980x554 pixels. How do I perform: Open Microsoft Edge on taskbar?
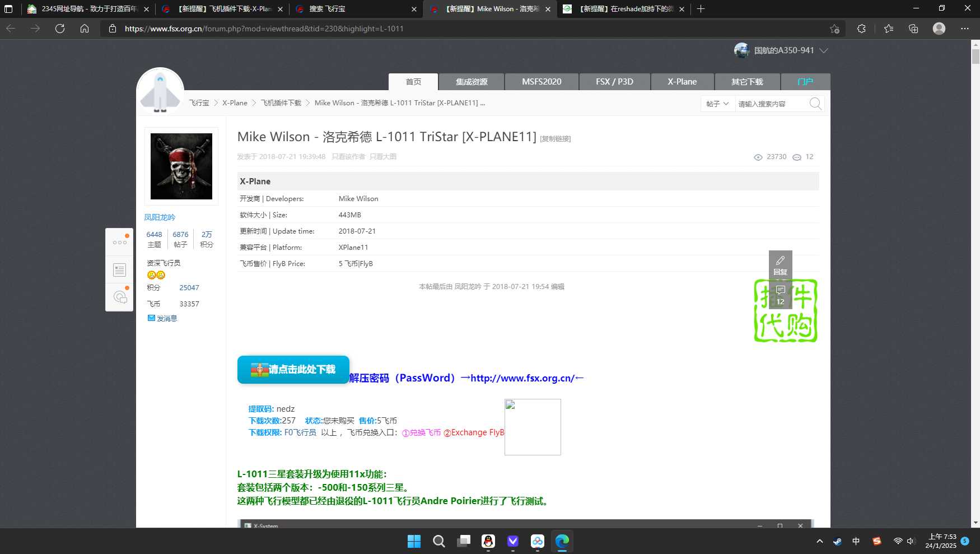point(562,541)
